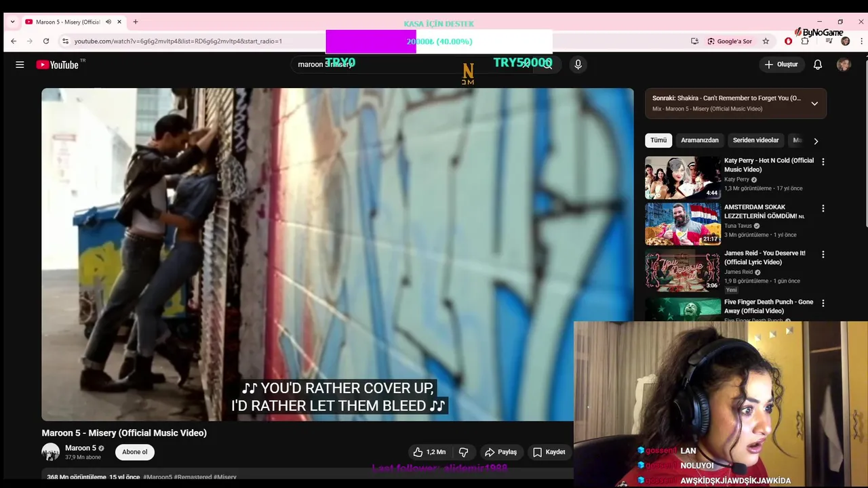868x488 pixels.
Task: Open the Maroon 5 channel avatar
Action: click(x=51, y=452)
